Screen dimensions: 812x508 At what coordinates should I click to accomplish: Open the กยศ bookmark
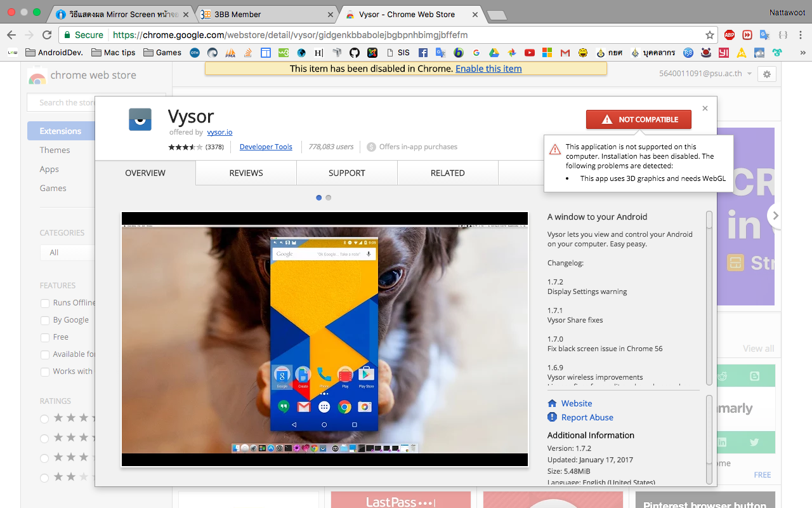click(x=610, y=53)
